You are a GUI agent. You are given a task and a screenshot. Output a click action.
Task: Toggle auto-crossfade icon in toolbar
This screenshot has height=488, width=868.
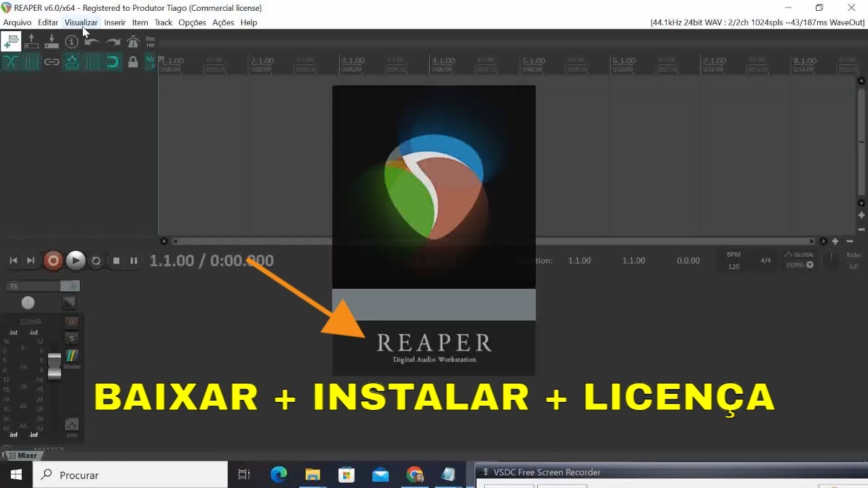[11, 62]
